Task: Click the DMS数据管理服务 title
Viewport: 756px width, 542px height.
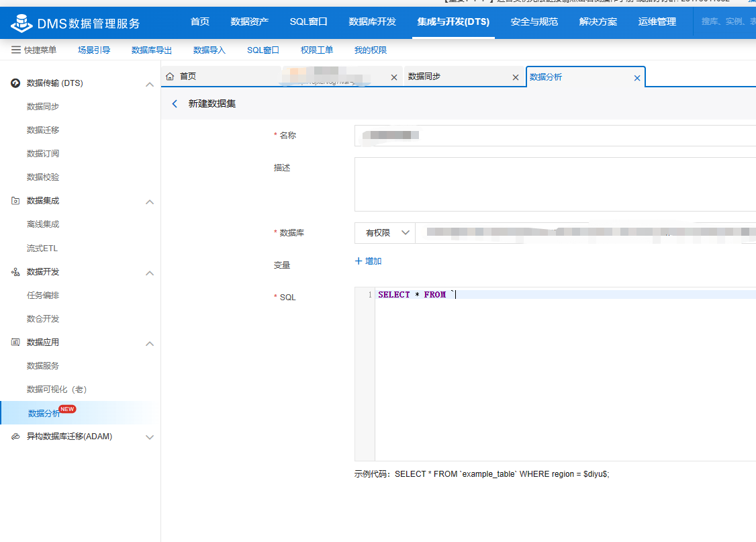Action: point(89,23)
